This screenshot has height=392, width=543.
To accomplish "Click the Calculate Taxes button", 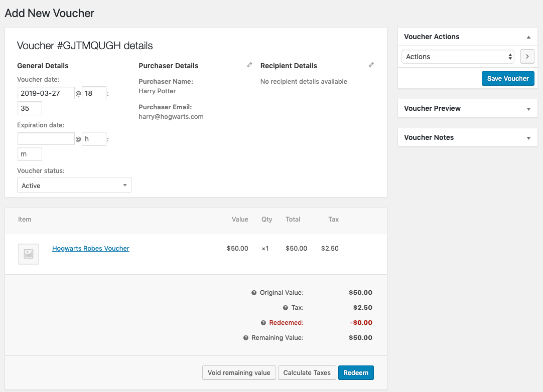I will [x=307, y=372].
